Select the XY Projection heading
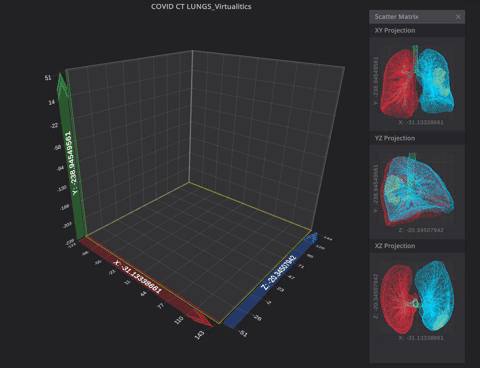 coord(395,30)
